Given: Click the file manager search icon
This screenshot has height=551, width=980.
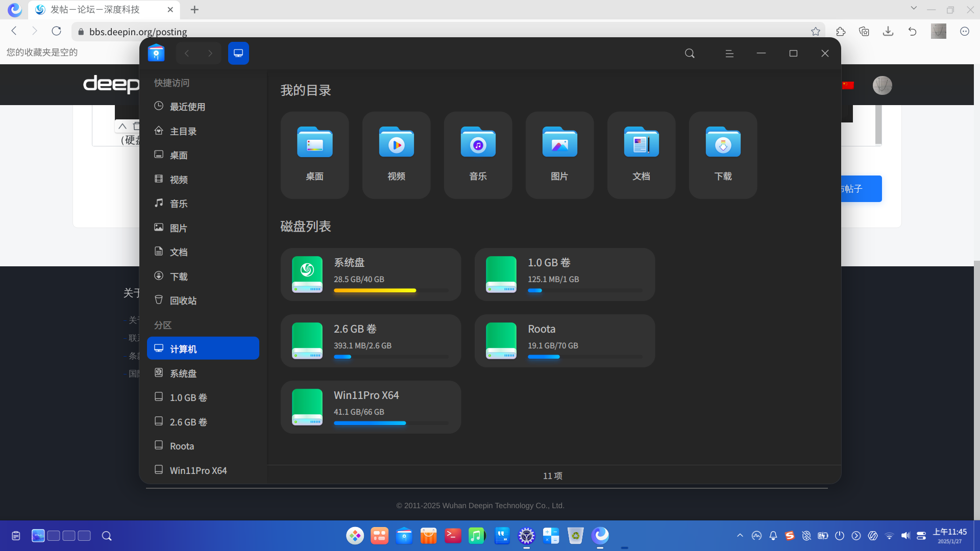Looking at the screenshot, I should click(x=690, y=54).
